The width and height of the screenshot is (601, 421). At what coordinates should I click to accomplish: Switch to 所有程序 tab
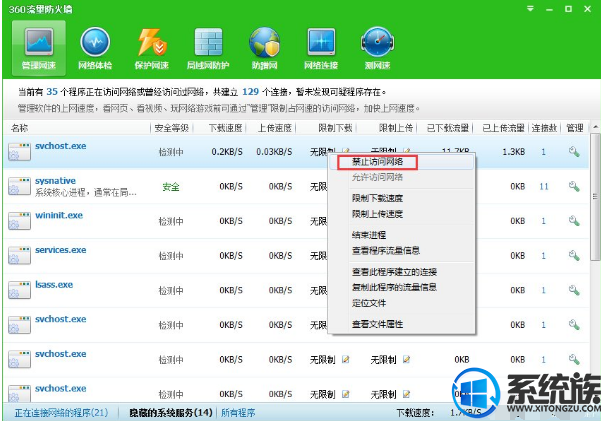(x=238, y=413)
